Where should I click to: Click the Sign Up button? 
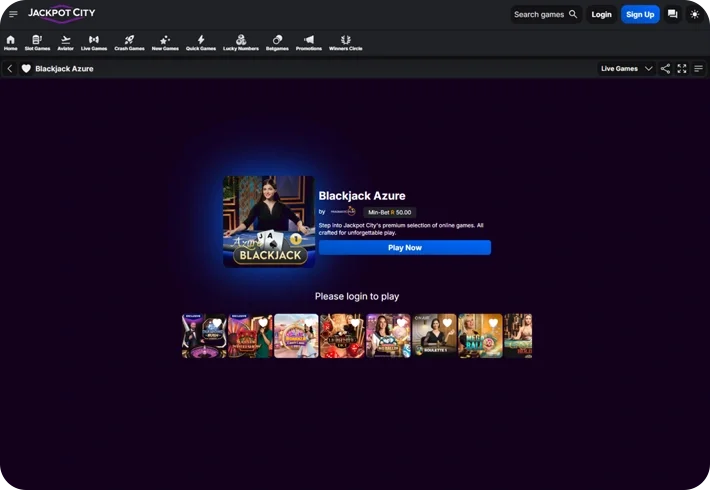[639, 14]
